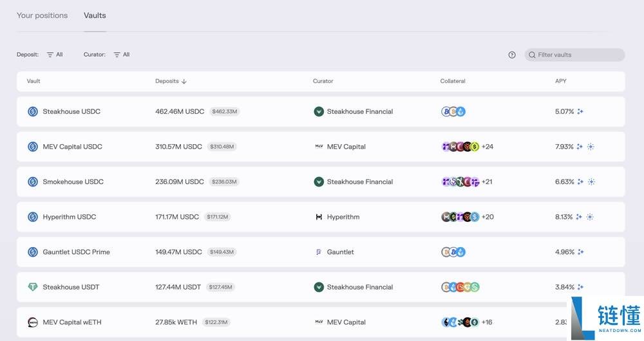Open the Deposit filter dropdown
The width and height of the screenshot is (644, 341).
pos(55,55)
